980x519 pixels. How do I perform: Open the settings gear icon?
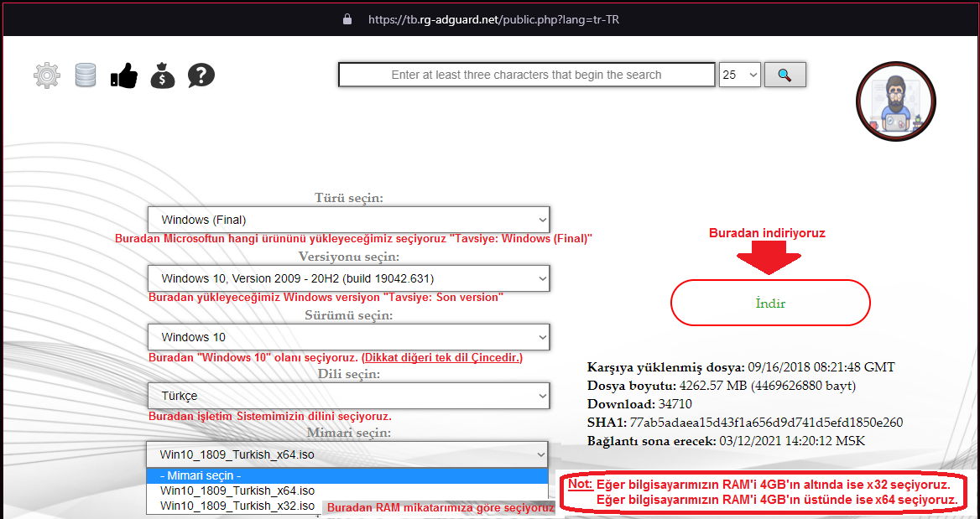tap(47, 75)
